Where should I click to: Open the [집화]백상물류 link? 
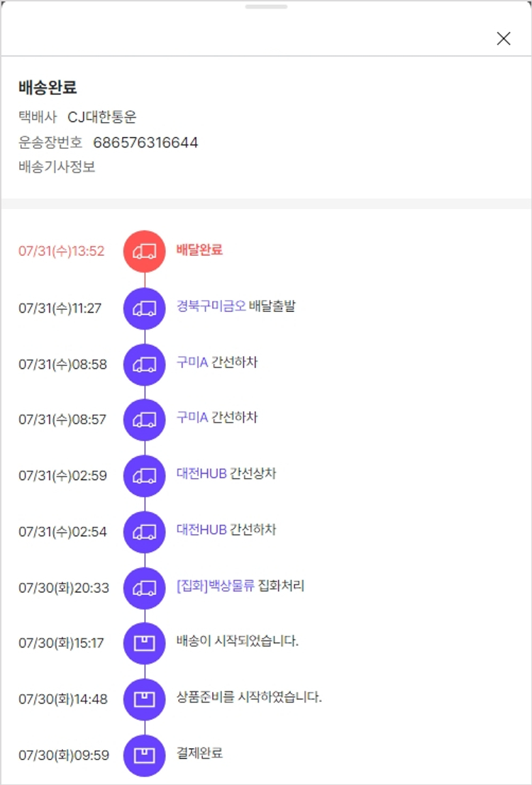(x=215, y=586)
